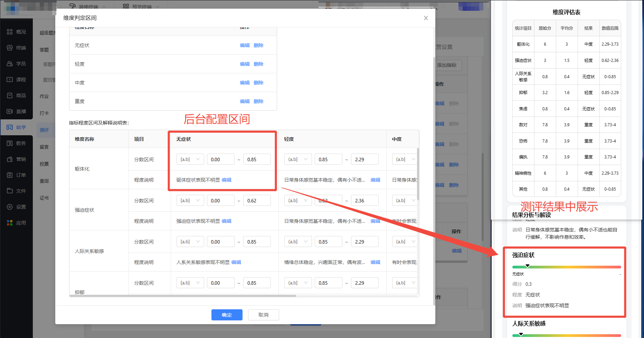Edit the 无症状 degree row

pos(245,45)
